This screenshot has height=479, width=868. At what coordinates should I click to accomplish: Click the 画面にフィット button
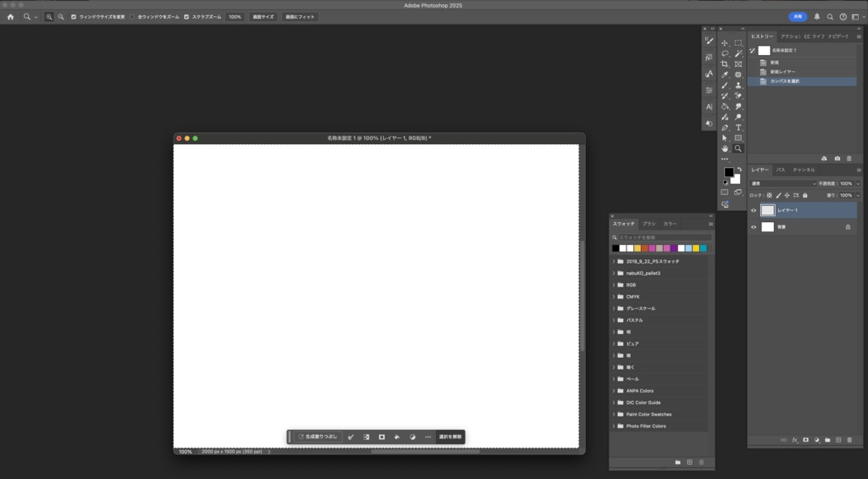(x=300, y=17)
